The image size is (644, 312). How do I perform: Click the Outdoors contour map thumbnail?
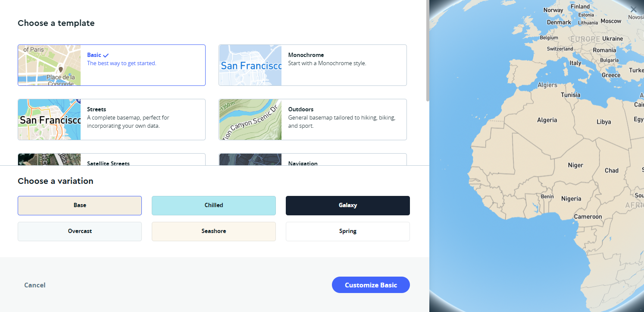pyautogui.click(x=250, y=120)
